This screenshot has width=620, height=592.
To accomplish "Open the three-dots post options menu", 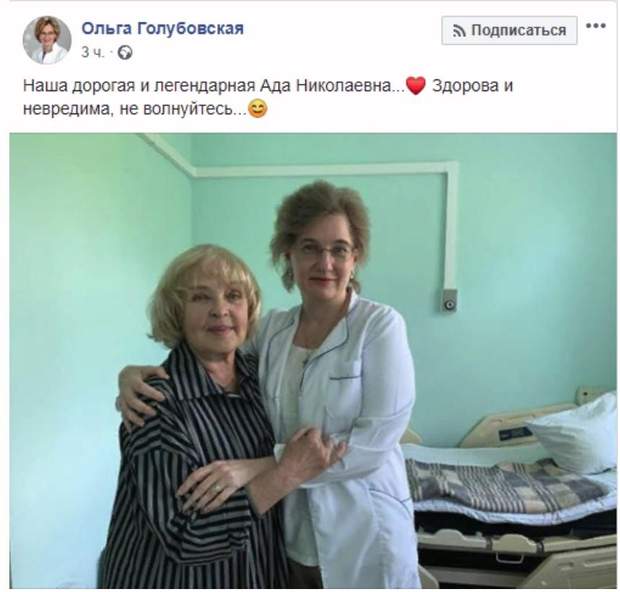I will 596,26.
